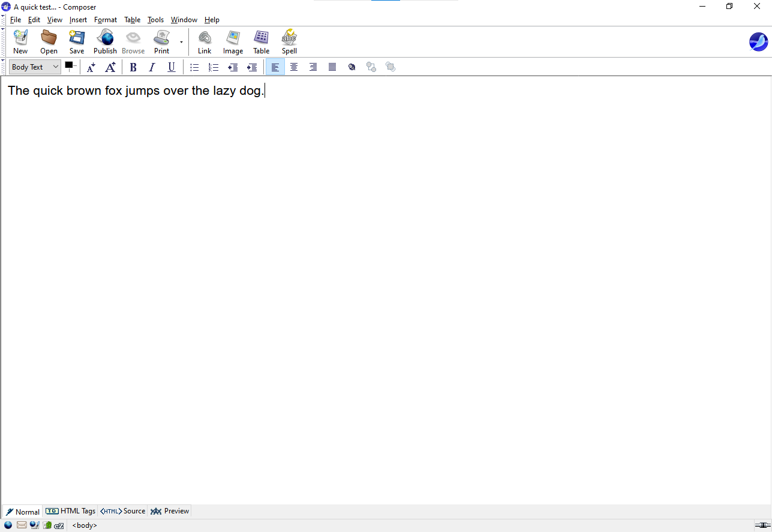The width and height of the screenshot is (772, 532).
Task: Choose the black text color swatch
Action: (x=68, y=65)
